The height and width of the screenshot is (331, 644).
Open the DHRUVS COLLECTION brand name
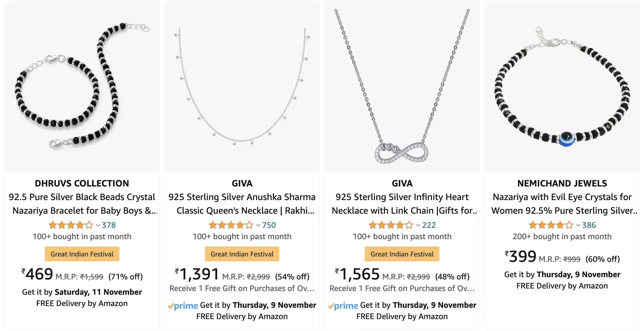(x=82, y=183)
